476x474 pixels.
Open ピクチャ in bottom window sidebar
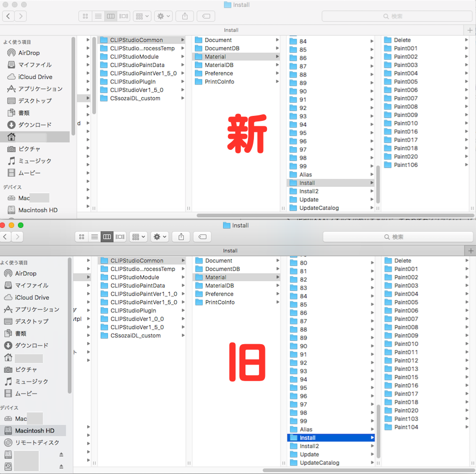(x=26, y=370)
